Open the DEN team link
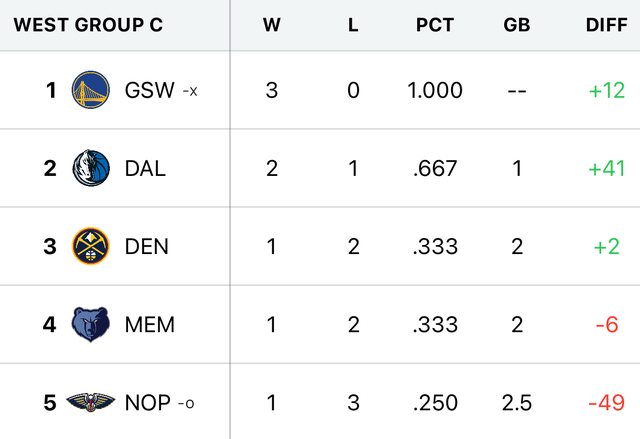 [147, 246]
